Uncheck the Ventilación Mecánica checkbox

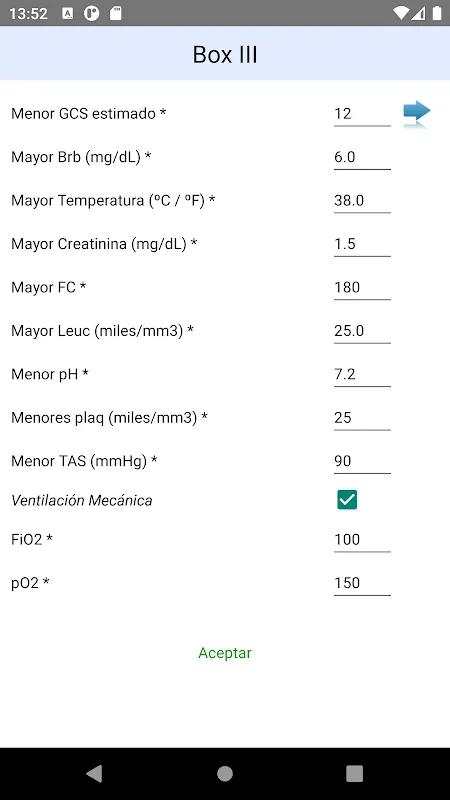click(347, 499)
